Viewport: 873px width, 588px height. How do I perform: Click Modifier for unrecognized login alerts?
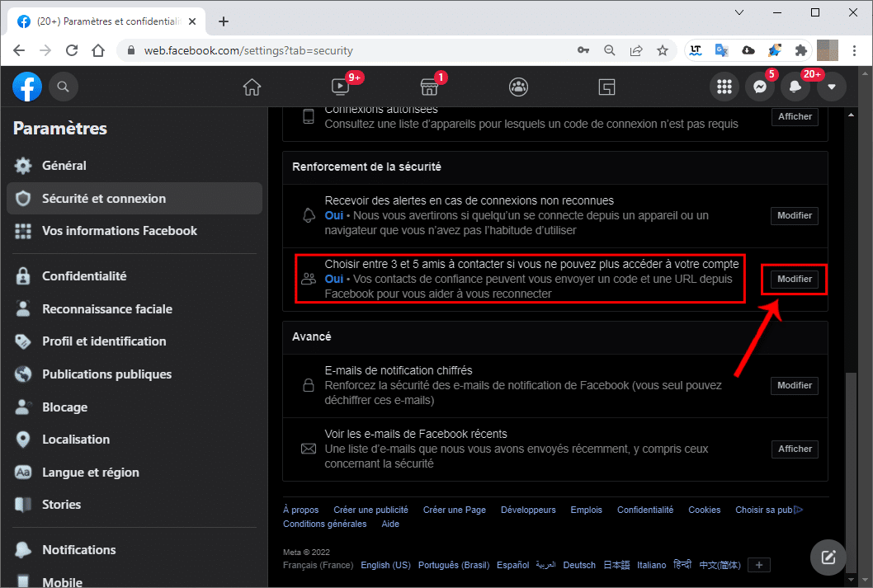(795, 216)
